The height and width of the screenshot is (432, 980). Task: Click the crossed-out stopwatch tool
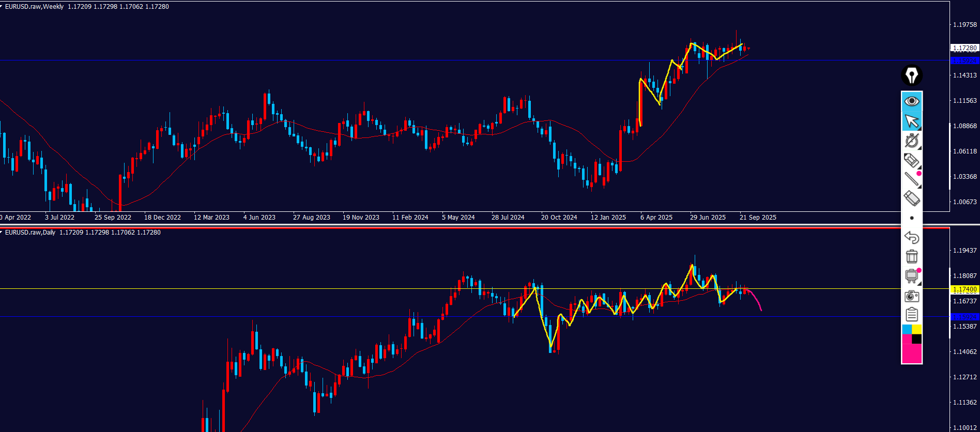912,141
